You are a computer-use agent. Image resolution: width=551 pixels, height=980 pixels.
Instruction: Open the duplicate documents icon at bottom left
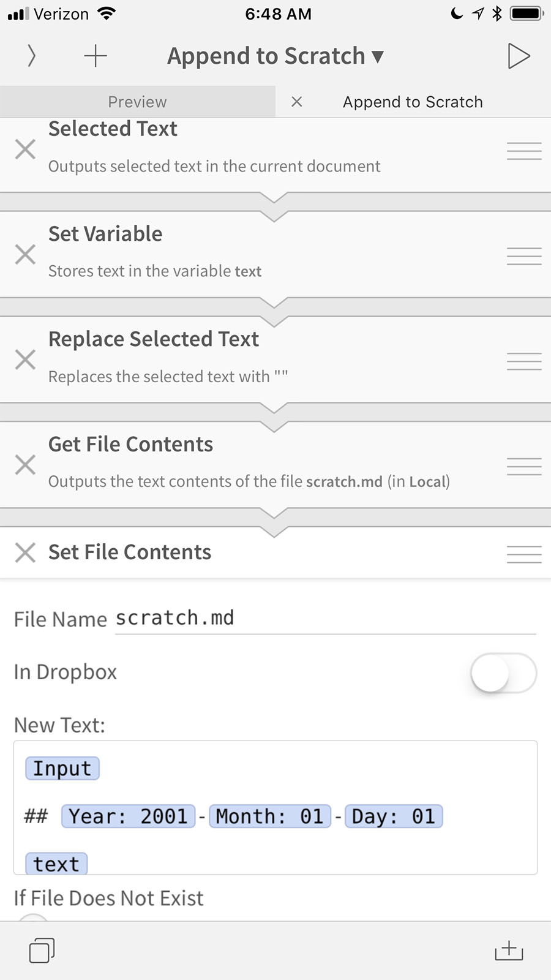(40, 950)
